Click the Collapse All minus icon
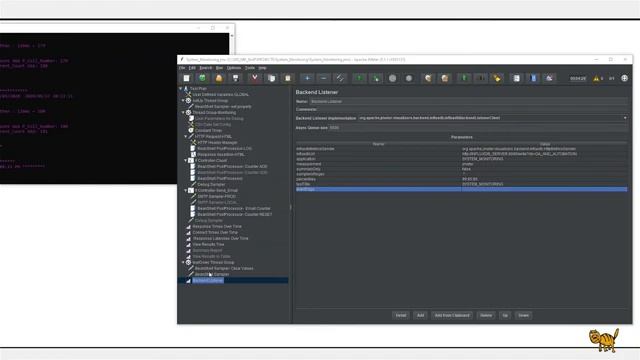The height and width of the screenshot is (360, 640). coord(323,78)
